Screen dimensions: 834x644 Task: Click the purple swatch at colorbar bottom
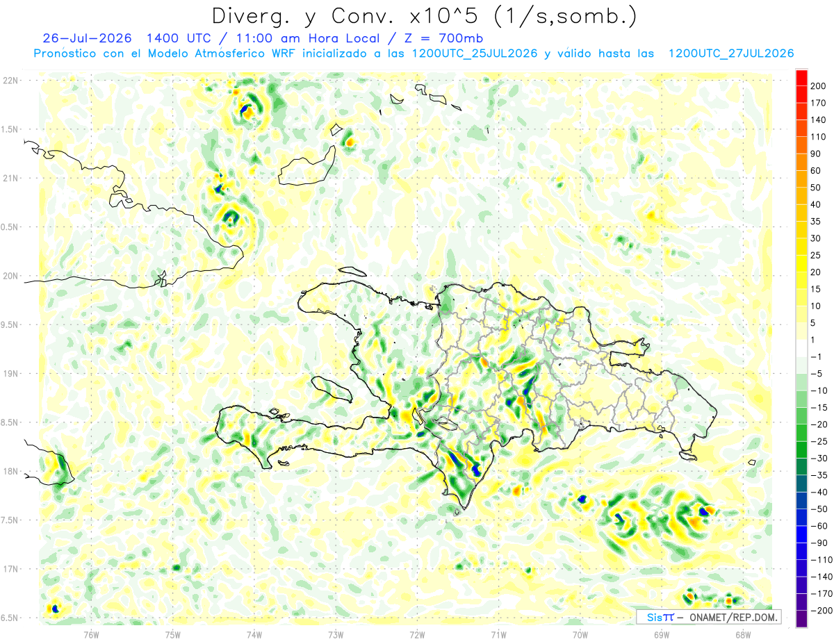click(x=801, y=619)
